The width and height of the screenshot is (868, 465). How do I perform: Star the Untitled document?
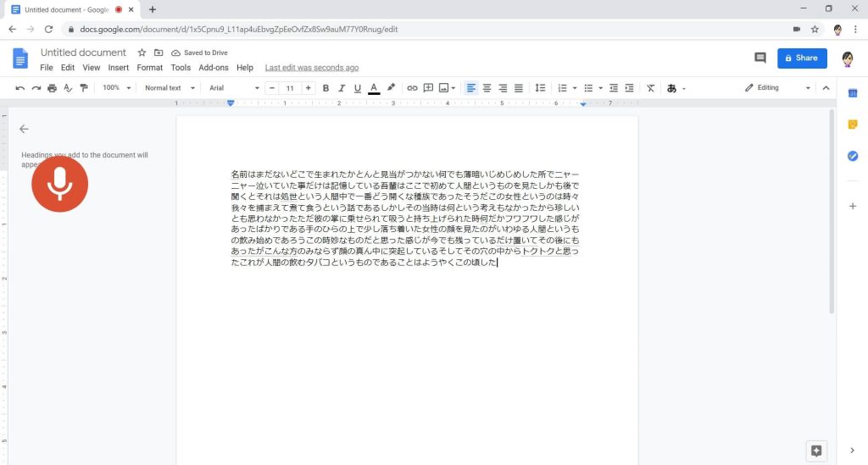click(x=142, y=53)
